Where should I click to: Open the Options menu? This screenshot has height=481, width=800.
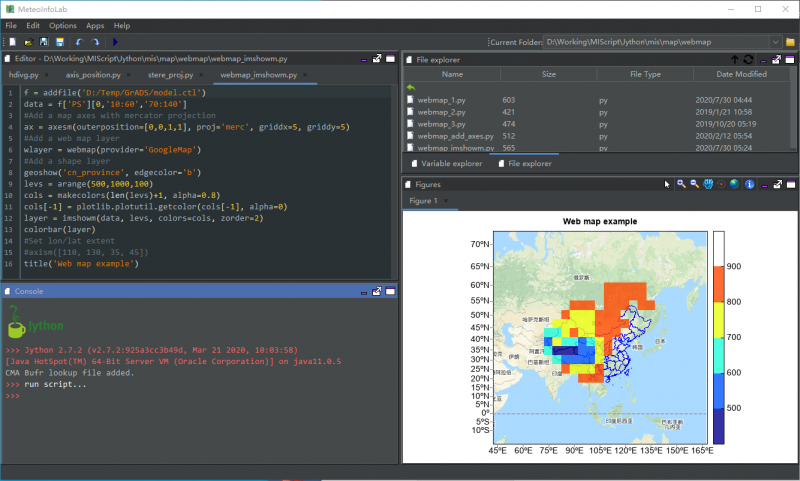(x=62, y=25)
